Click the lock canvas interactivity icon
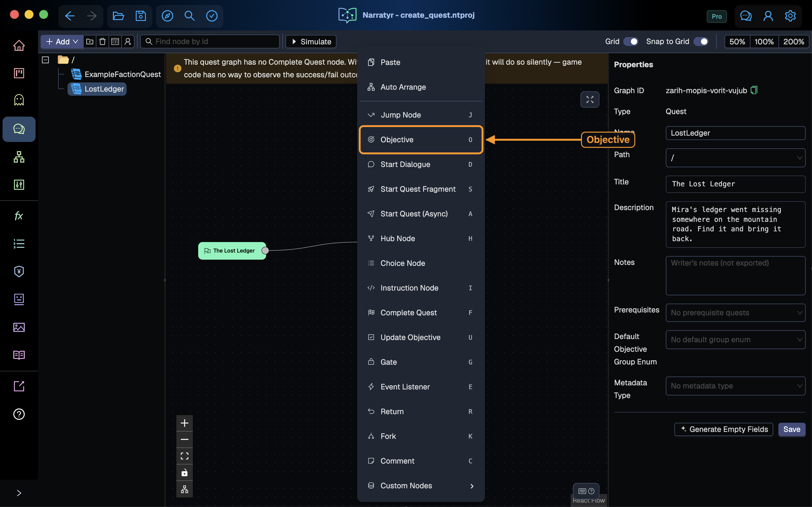 click(185, 473)
